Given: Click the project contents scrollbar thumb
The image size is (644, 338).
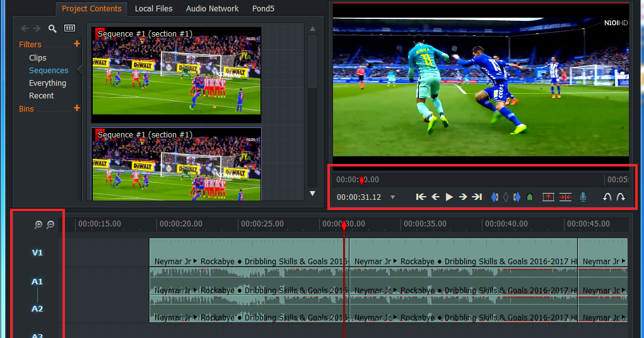Looking at the screenshot, I should pyautogui.click(x=313, y=62).
